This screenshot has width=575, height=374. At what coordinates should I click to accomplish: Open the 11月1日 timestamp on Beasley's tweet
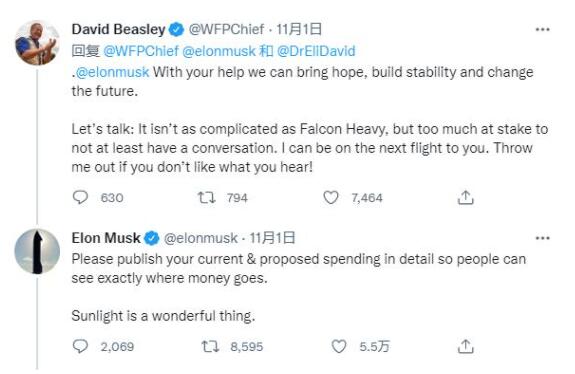click(299, 29)
